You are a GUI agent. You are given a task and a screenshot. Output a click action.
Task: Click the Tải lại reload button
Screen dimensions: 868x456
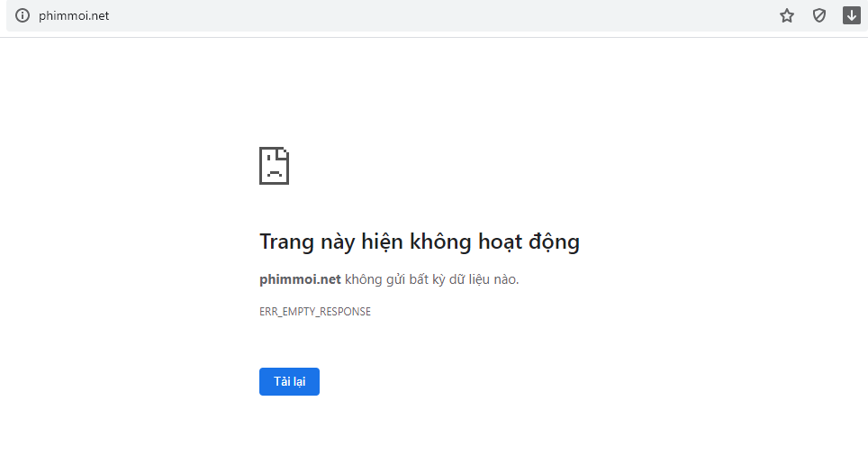coord(289,381)
